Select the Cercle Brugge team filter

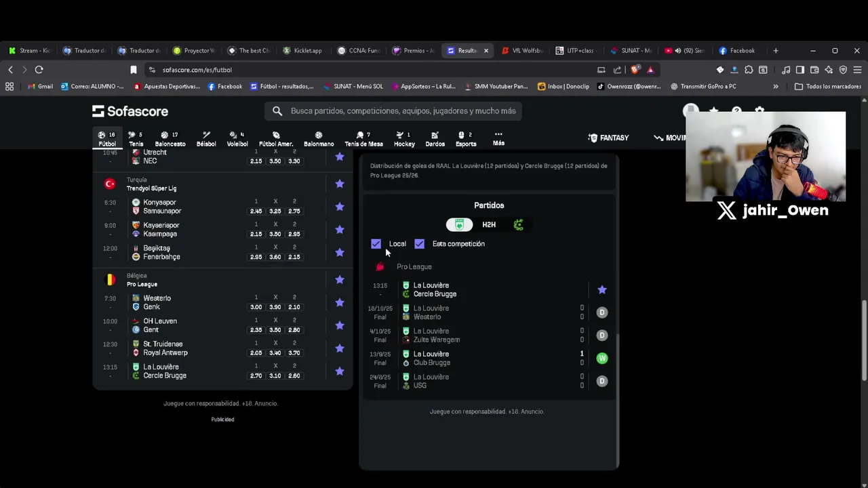519,225
